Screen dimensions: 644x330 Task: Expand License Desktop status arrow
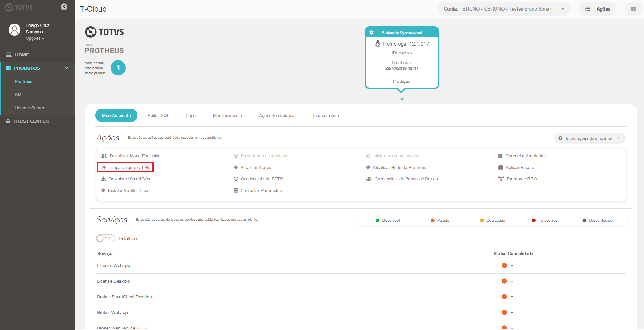point(512,281)
